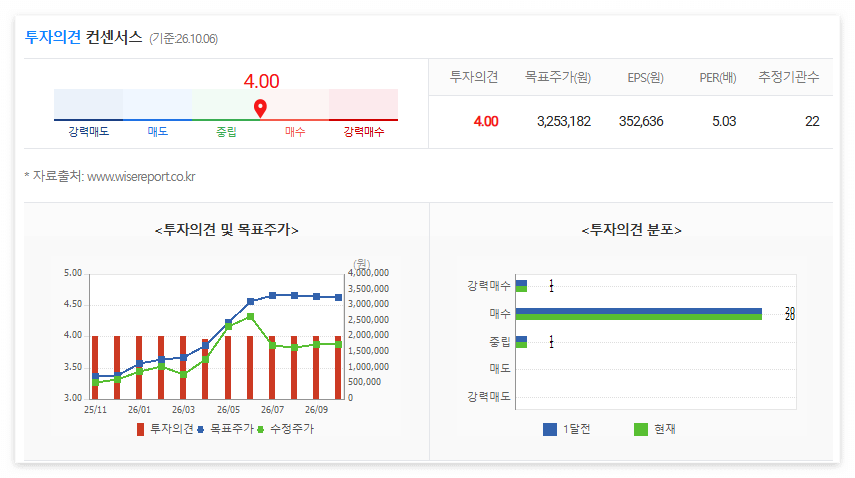Image resolution: width=855 pixels, height=478 pixels.
Task: Click the red 투자의견 legend square
Action: tap(140, 429)
